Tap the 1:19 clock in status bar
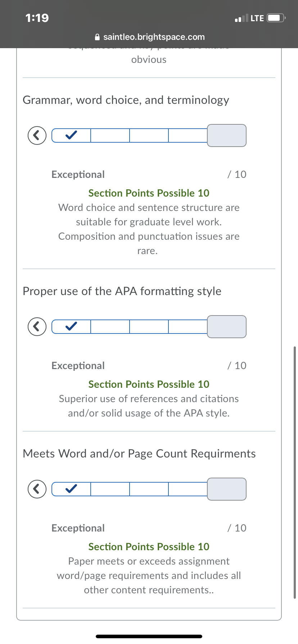 click(x=37, y=18)
